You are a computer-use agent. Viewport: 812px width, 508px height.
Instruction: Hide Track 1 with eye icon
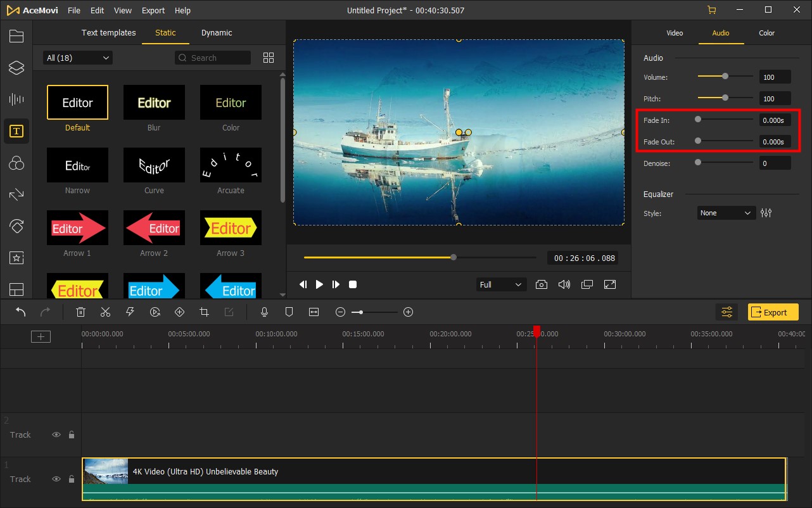(56, 479)
